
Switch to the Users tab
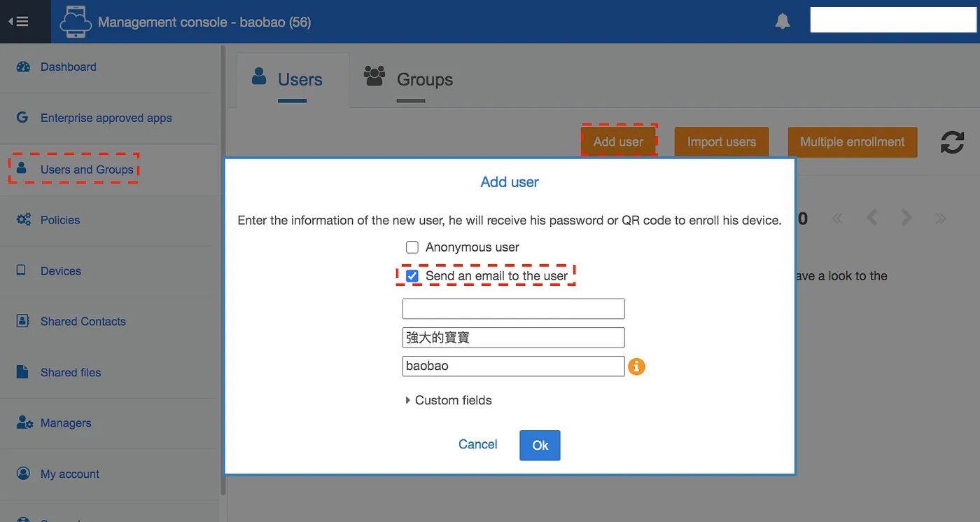[x=293, y=80]
